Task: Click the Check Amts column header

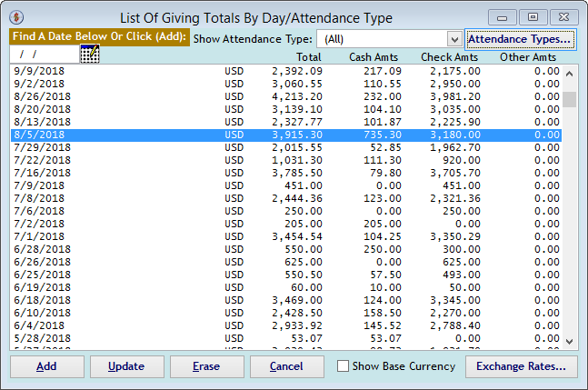Action: coord(449,57)
